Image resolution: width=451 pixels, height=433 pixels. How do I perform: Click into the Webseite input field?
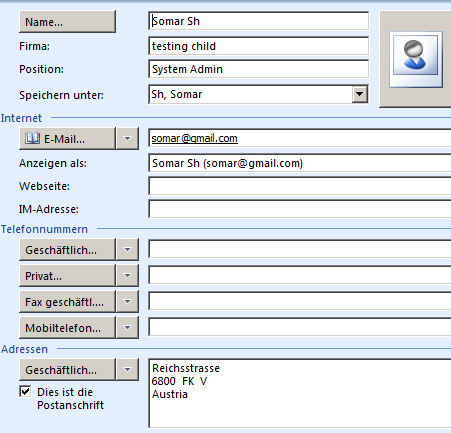tap(300, 186)
